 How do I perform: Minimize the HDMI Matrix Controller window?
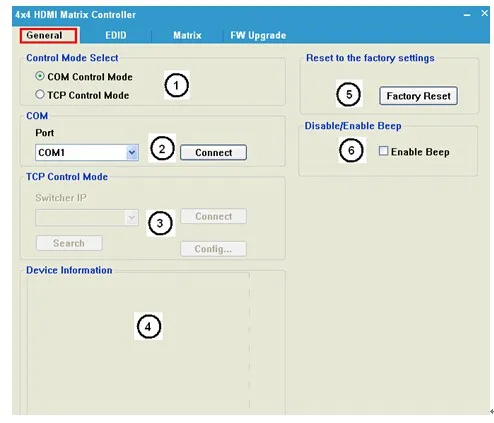coord(467,15)
